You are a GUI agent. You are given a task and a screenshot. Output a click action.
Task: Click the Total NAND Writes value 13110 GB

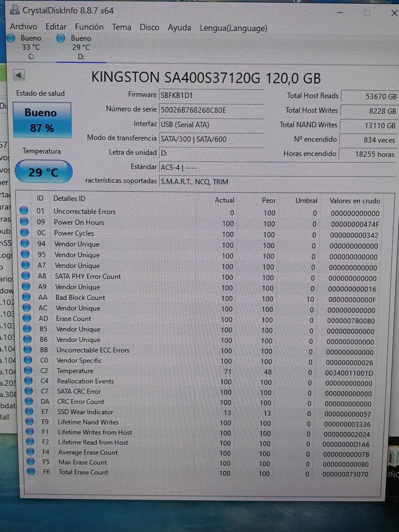click(368, 125)
